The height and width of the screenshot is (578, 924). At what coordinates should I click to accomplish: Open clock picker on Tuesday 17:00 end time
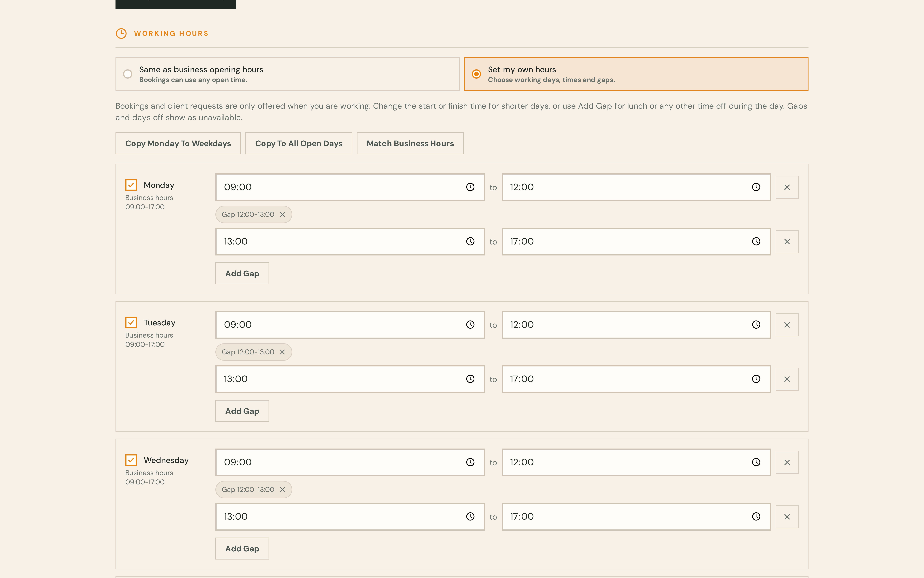[756, 379]
